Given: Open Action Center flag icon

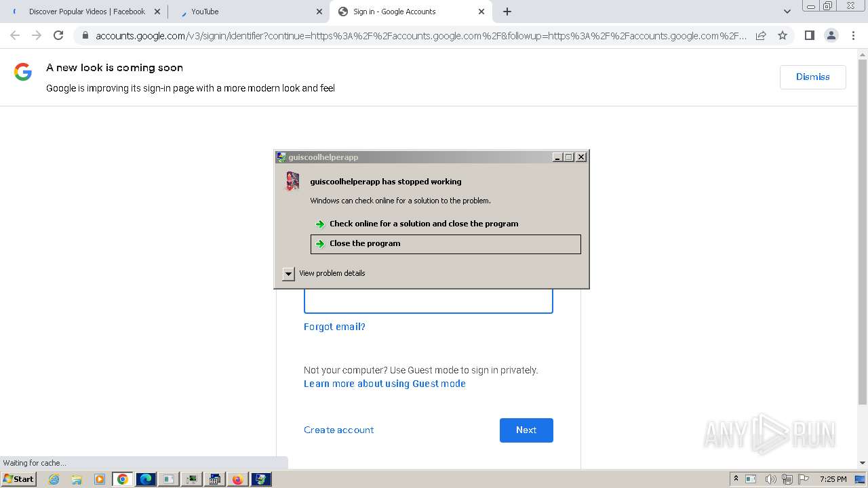Looking at the screenshot, I should (804, 479).
